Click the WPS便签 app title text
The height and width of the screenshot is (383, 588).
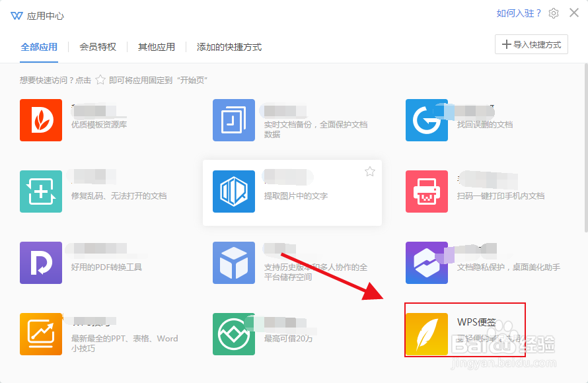tap(476, 322)
